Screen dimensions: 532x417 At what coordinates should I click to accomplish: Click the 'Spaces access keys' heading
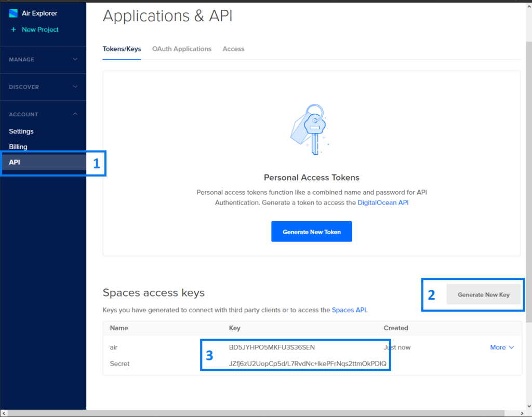tap(154, 292)
